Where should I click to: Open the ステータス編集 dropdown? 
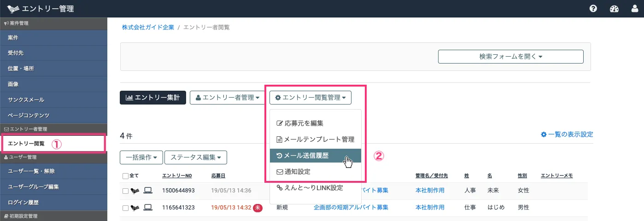[x=195, y=157]
